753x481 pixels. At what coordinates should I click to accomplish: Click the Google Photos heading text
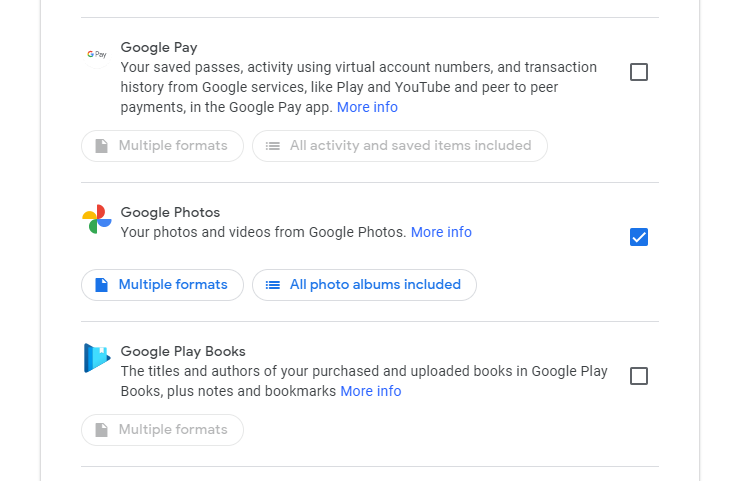(170, 212)
